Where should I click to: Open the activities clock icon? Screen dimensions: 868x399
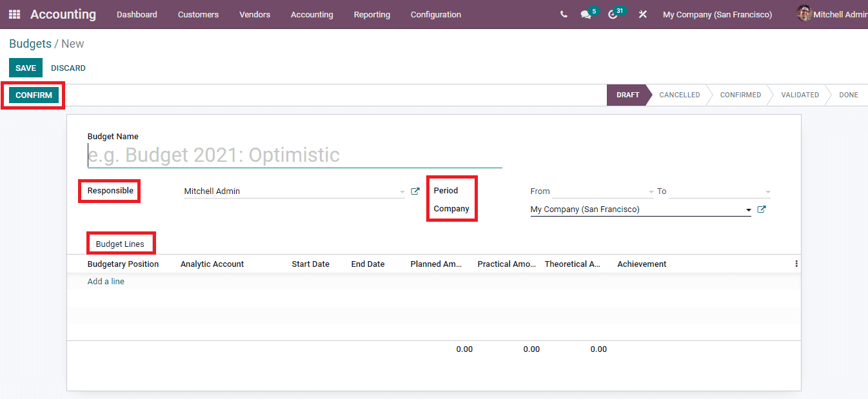coord(613,14)
